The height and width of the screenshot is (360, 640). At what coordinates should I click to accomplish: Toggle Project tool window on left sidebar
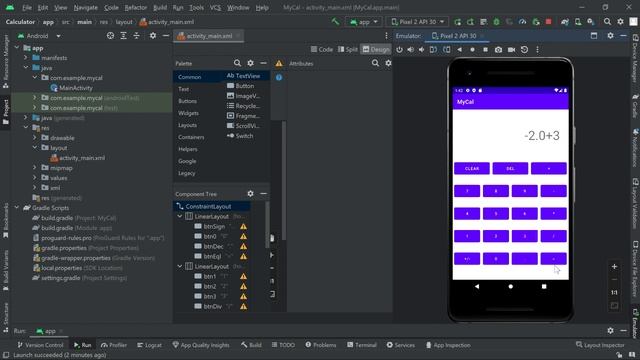5,112
